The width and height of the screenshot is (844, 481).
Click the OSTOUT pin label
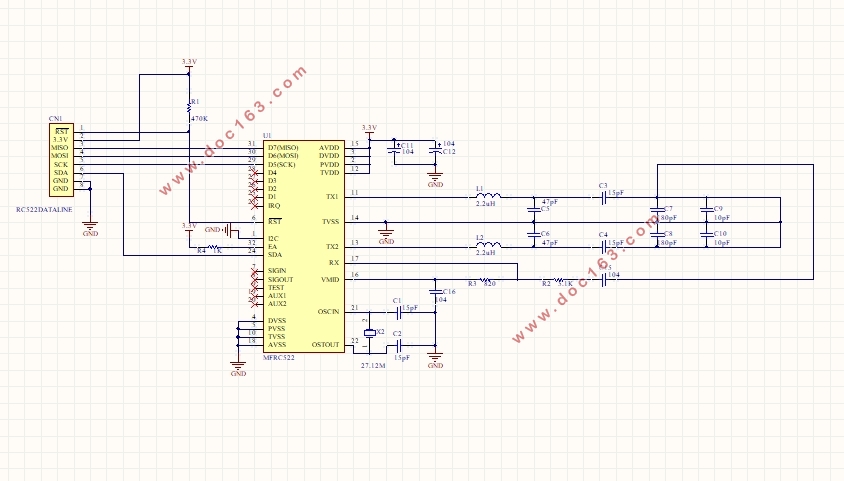tap(326, 345)
